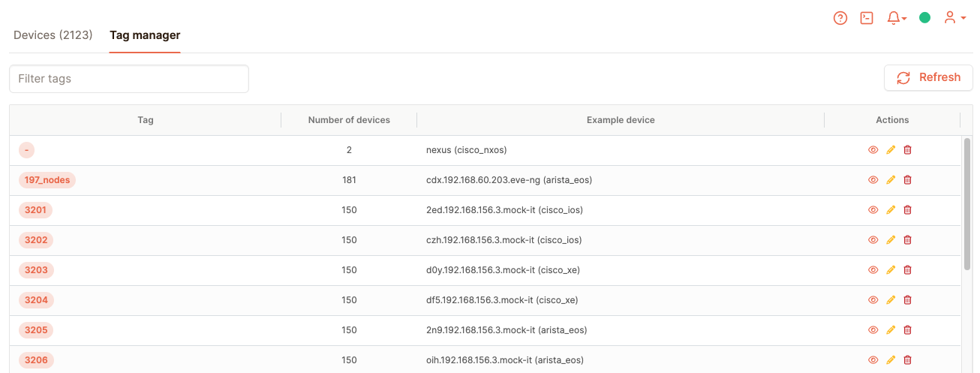Select the Tag manager tab
Viewport: 980px width, 373px height.
coord(145,35)
